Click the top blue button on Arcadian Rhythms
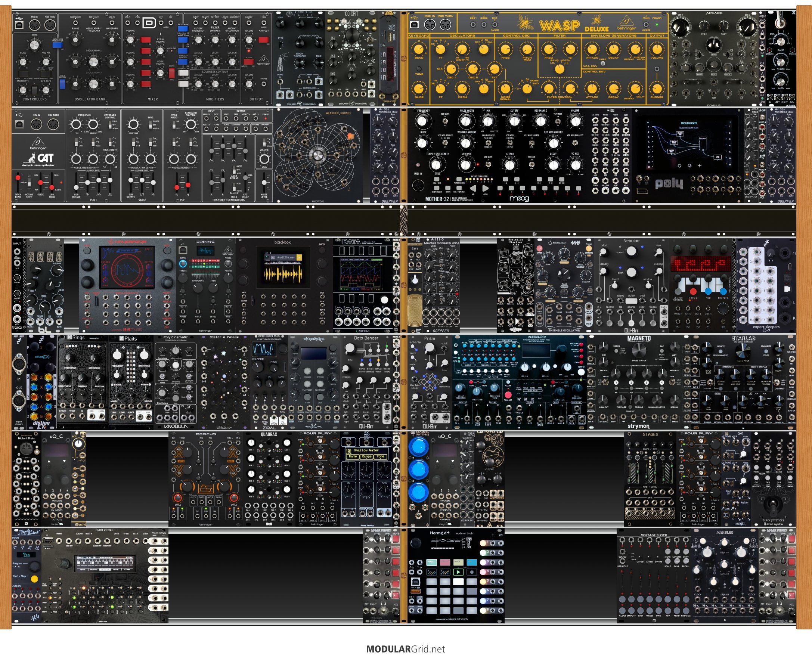 (419, 447)
